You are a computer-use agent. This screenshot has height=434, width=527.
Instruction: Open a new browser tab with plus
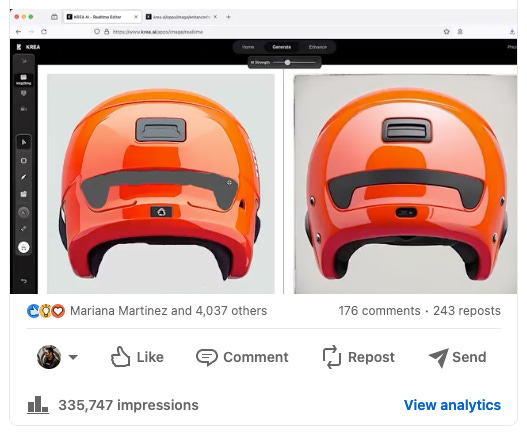228,17
